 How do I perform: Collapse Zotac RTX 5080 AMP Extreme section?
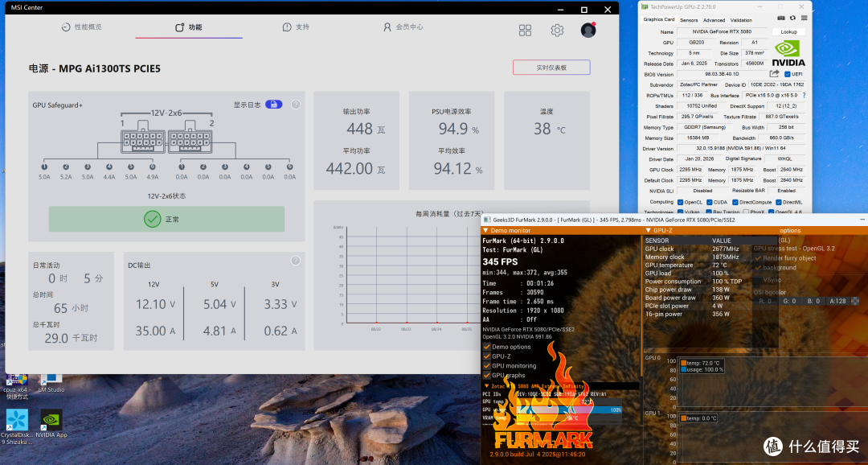point(486,386)
